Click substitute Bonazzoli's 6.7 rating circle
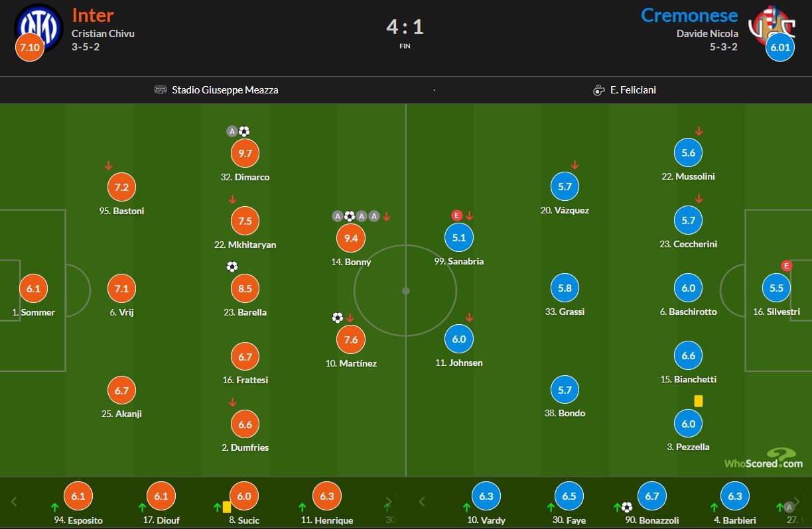This screenshot has width=812, height=529. pos(651,496)
